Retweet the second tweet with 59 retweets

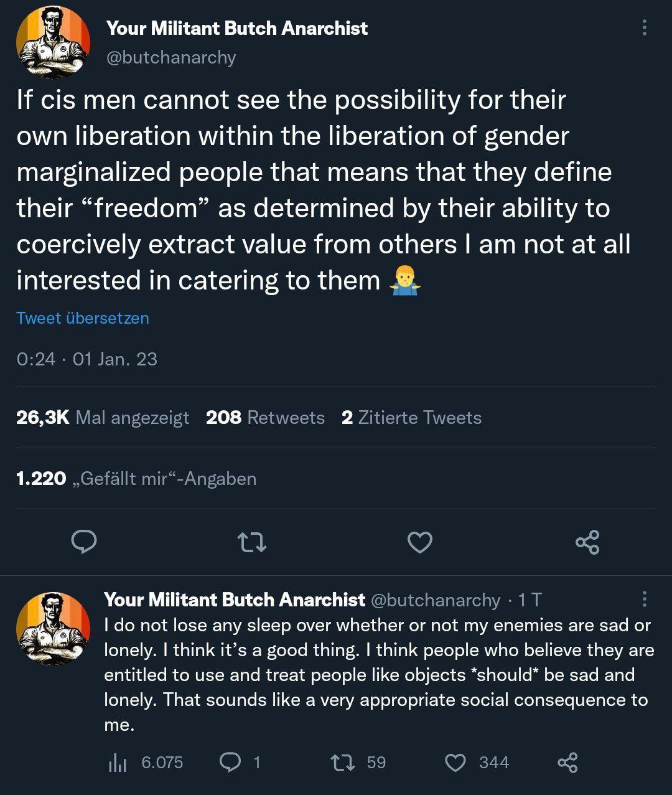[x=340, y=762]
